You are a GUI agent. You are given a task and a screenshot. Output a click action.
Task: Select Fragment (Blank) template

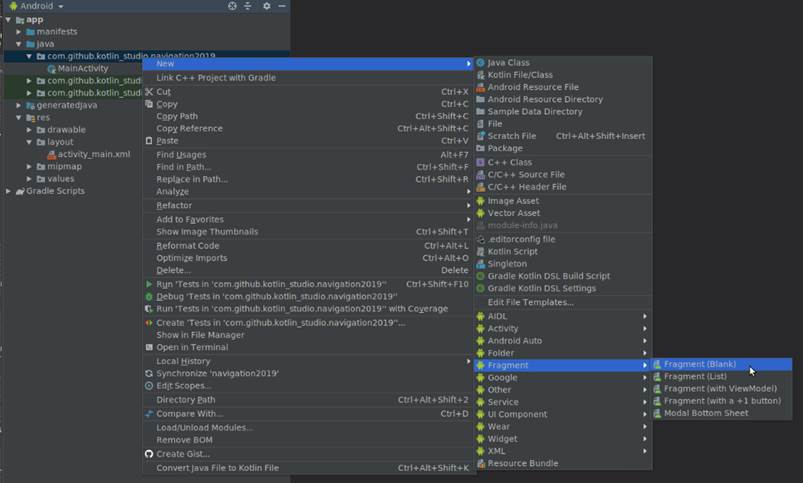722,364
